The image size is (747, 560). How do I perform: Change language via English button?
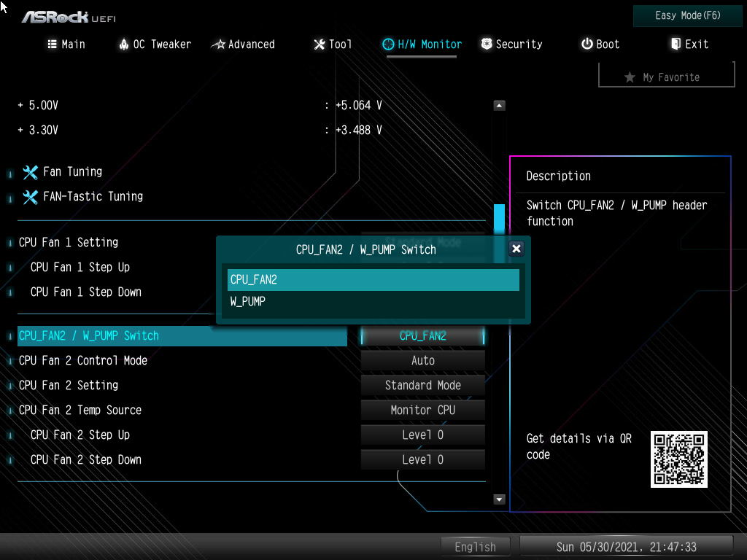pos(475,547)
